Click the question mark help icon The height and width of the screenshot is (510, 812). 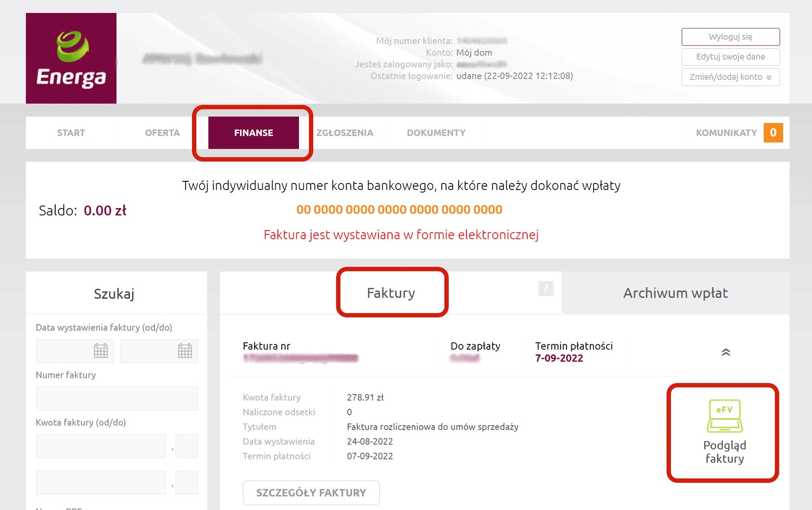(546, 288)
